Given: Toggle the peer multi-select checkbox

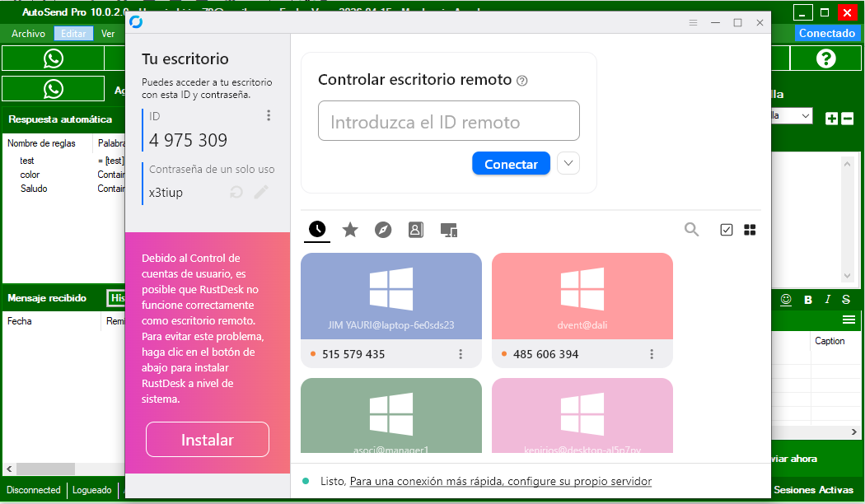Looking at the screenshot, I should point(726,230).
